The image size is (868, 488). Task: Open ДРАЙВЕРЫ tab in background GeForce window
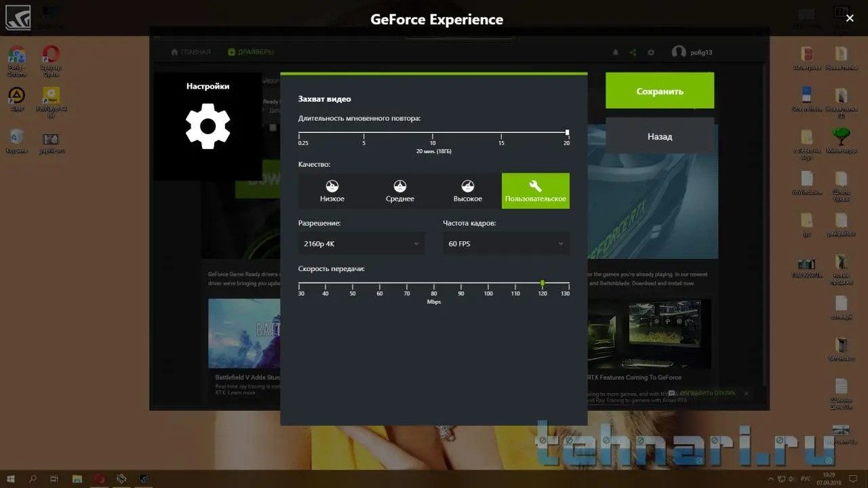pyautogui.click(x=251, y=52)
